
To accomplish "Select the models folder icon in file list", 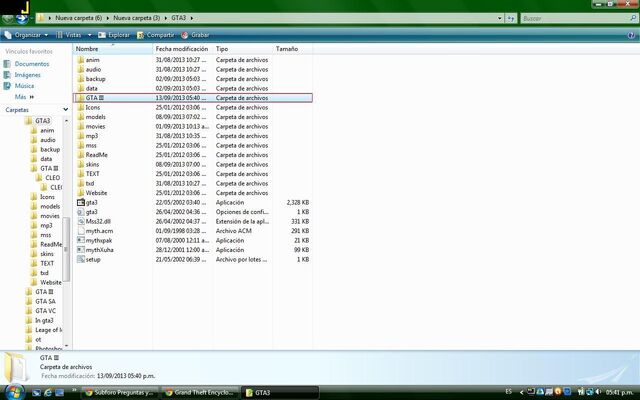I will pyautogui.click(x=80, y=117).
